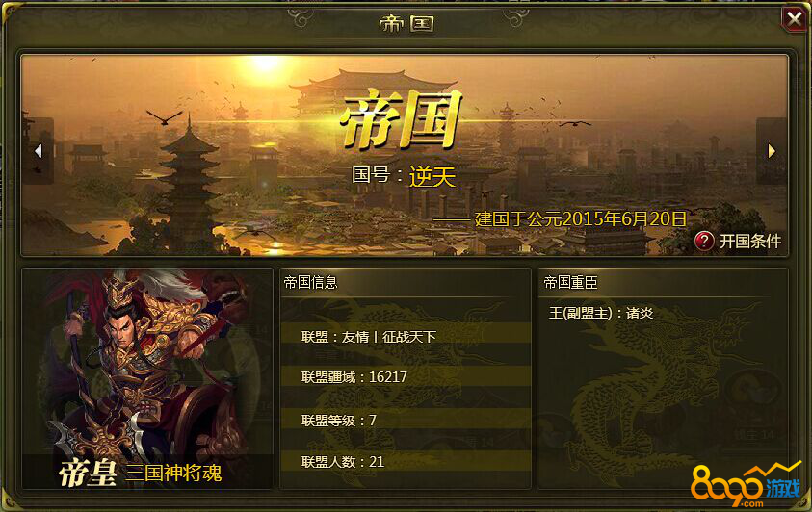This screenshot has height=512, width=812.
Task: Click the 帝皇 title label
Action: (x=87, y=473)
